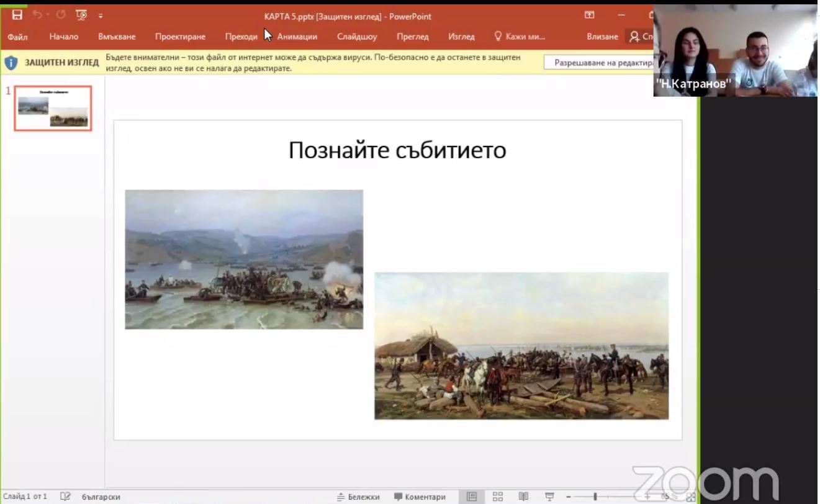Image resolution: width=820 pixels, height=504 pixels.
Task: Click the spell check icon in status bar
Action: 65,497
